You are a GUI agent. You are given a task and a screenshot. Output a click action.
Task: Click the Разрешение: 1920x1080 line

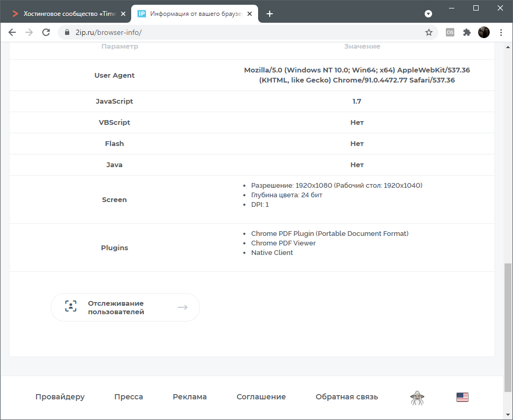pyautogui.click(x=337, y=185)
